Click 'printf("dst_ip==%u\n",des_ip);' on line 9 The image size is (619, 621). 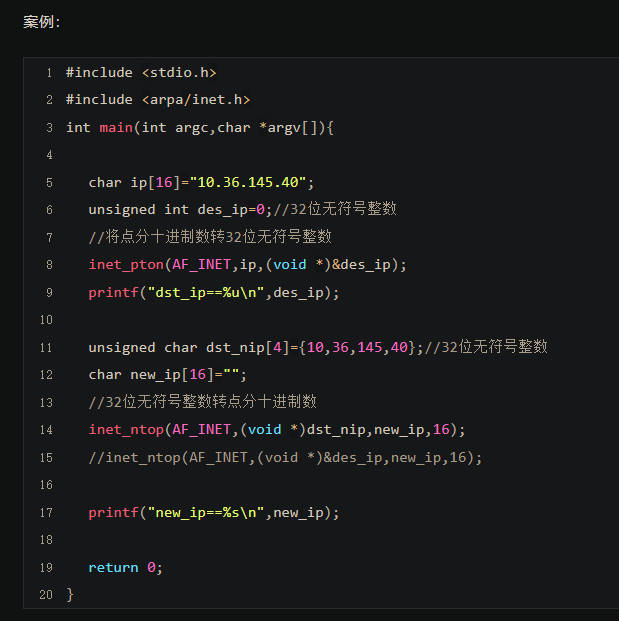pyautogui.click(x=214, y=293)
